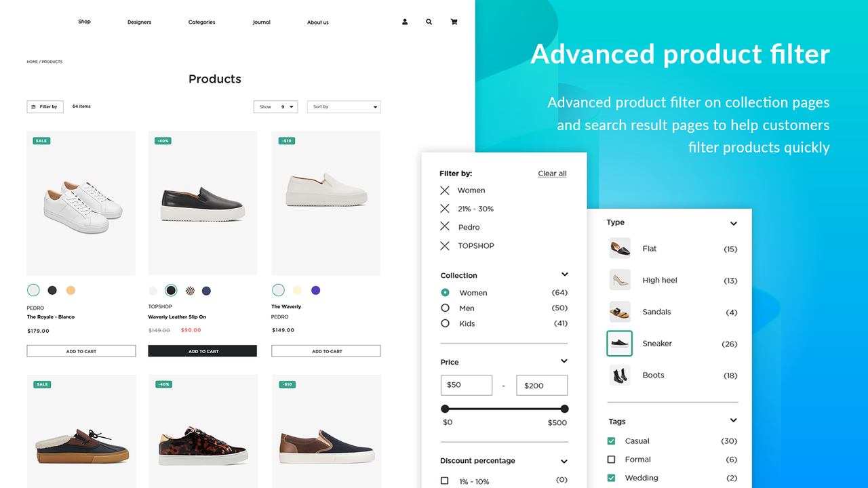Remove the TOPSHOP filter with its X

(445, 245)
